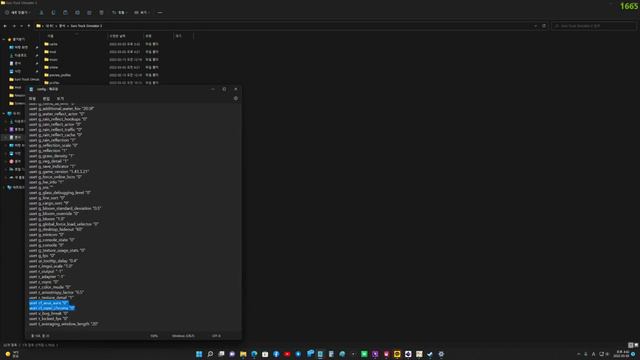Open Notepad settings gear icon

236,98
